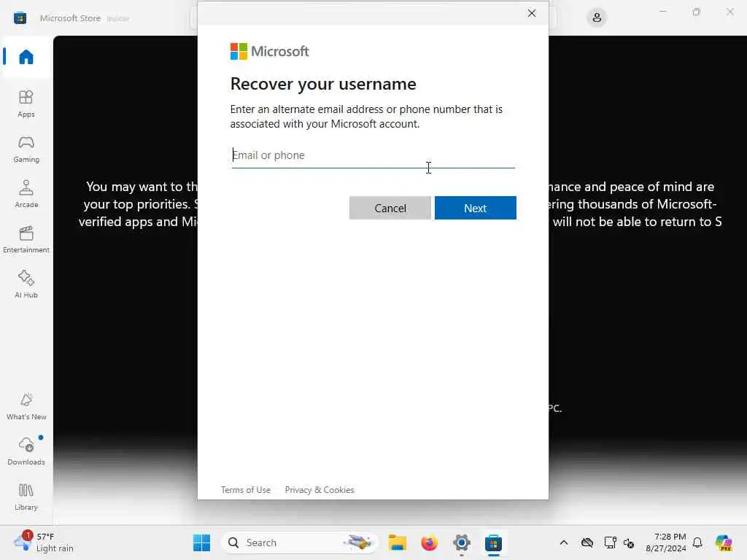Open the Windows Start menu

coord(201,542)
